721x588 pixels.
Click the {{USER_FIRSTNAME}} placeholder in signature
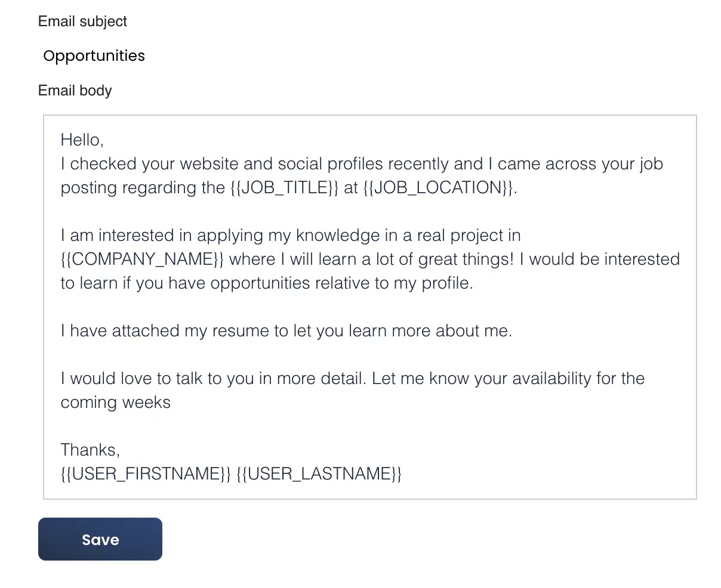point(146,474)
